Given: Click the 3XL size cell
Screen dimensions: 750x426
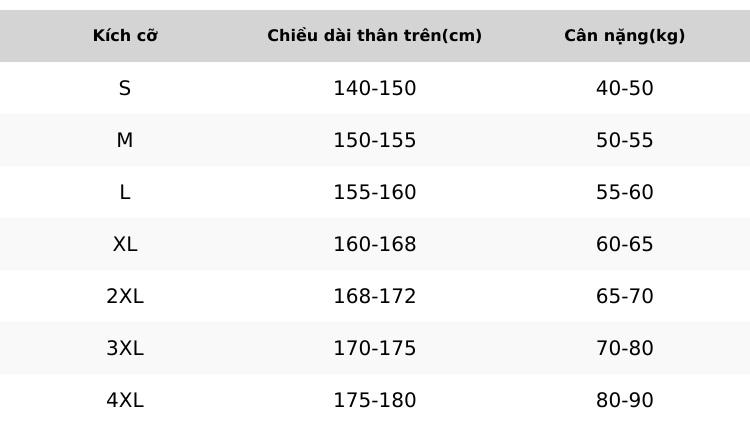Looking at the screenshot, I should pyautogui.click(x=125, y=348).
